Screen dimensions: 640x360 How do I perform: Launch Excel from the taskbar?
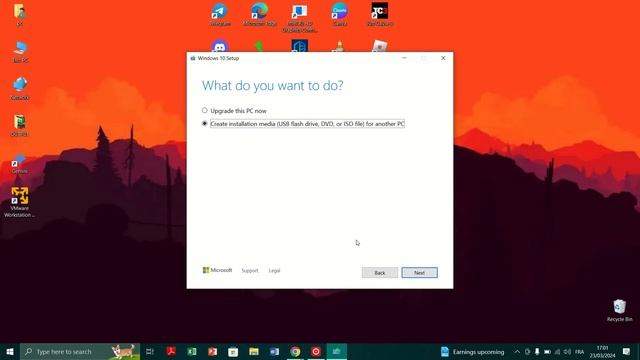(x=192, y=351)
